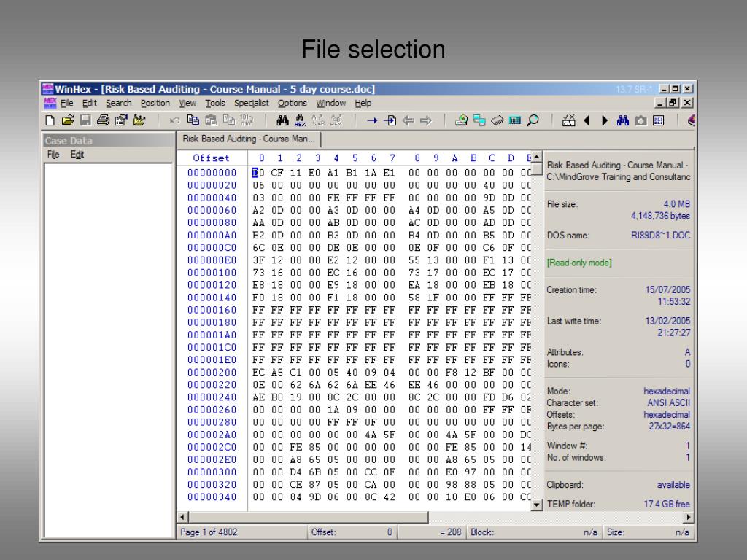Open the Tools menu
The image size is (747, 560).
[215, 103]
